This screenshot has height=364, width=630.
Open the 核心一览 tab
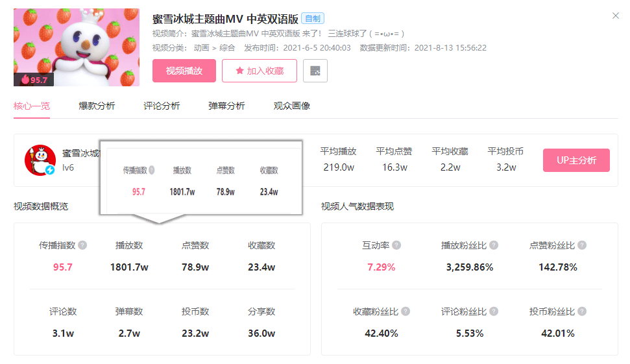pos(32,106)
